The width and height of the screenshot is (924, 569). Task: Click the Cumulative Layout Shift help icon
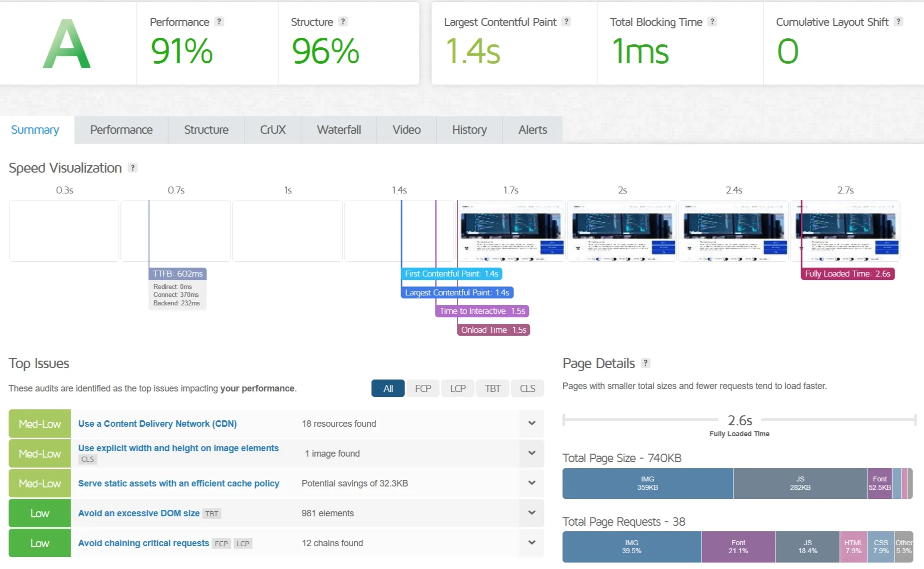[898, 22]
